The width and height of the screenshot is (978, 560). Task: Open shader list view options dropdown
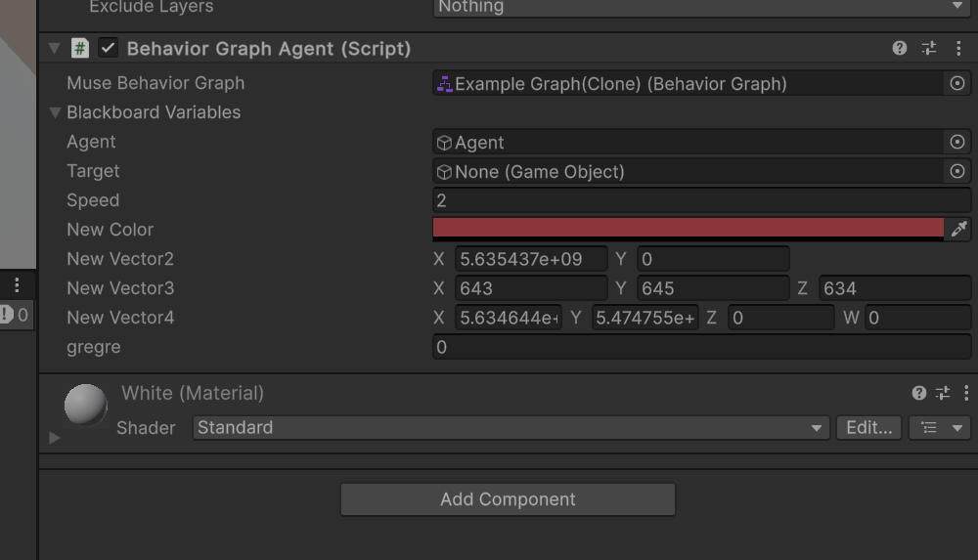coord(939,428)
